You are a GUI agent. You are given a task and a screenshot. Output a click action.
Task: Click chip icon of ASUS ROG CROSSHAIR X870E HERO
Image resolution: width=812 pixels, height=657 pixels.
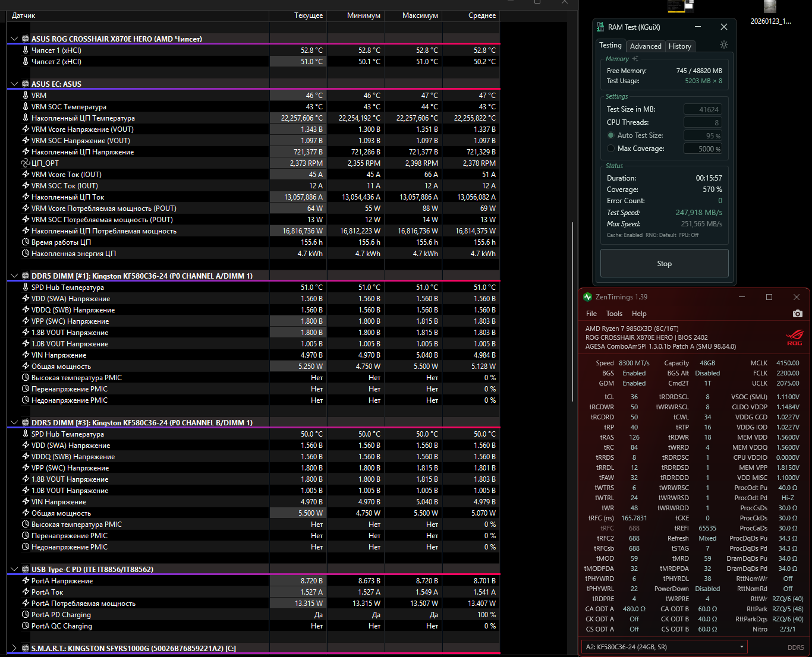[26, 39]
